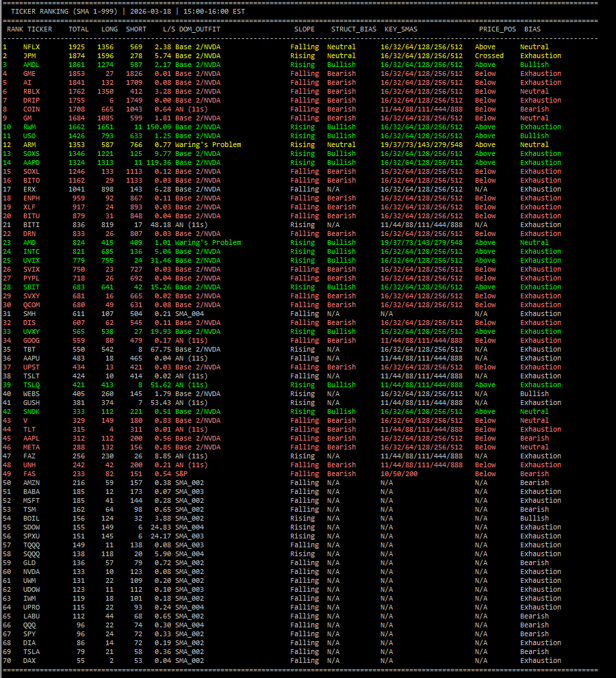Click the TOTAL column header
616x678 pixels.
79,29
